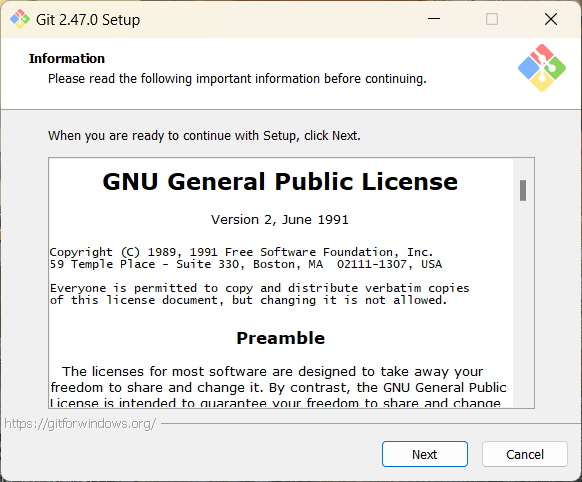Click the 'Git 2.47.0 Setup' title text
Image resolution: width=582 pixels, height=482 pixels.
(x=88, y=20)
